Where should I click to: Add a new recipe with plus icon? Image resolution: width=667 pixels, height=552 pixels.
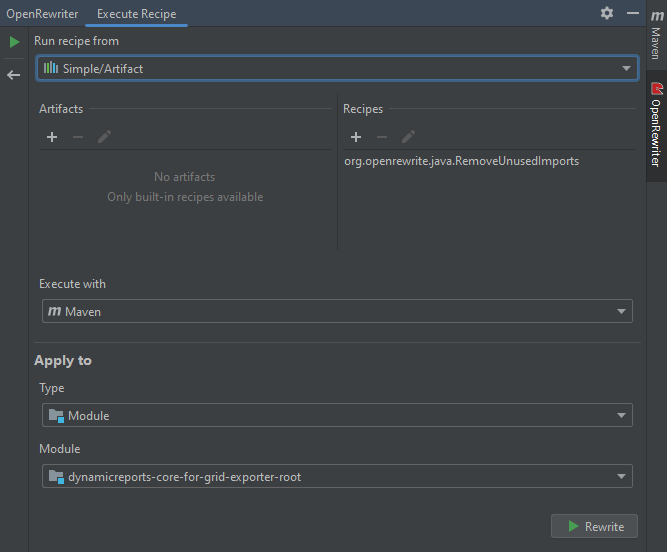click(x=356, y=137)
